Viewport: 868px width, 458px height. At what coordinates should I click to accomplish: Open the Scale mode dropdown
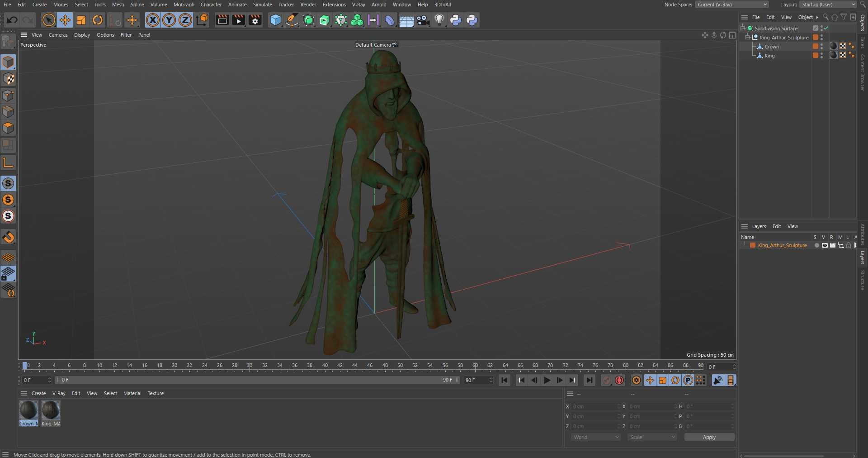[x=652, y=437]
